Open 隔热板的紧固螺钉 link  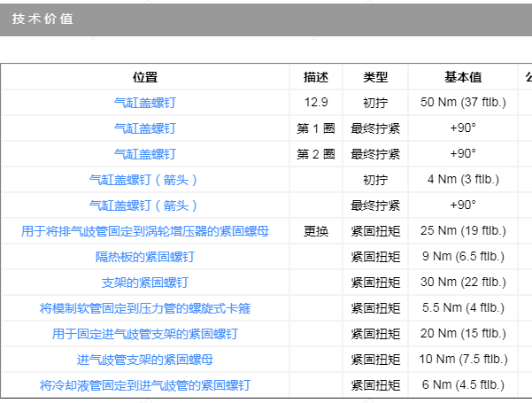coord(145,257)
